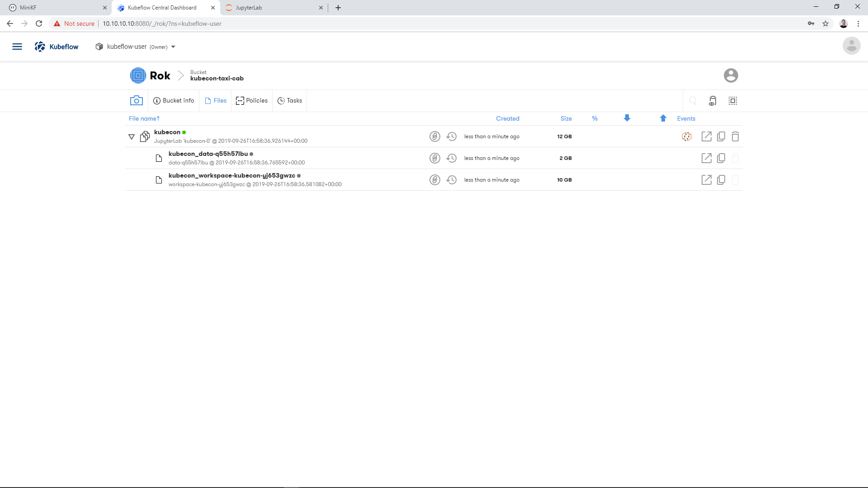868x488 pixels.
Task: Switch to the Files tab
Action: [216, 101]
